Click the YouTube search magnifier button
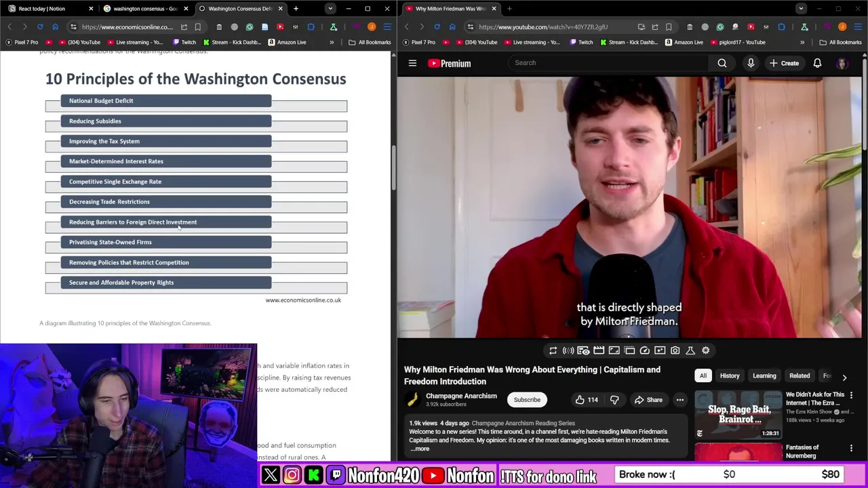868x488 pixels. point(722,63)
